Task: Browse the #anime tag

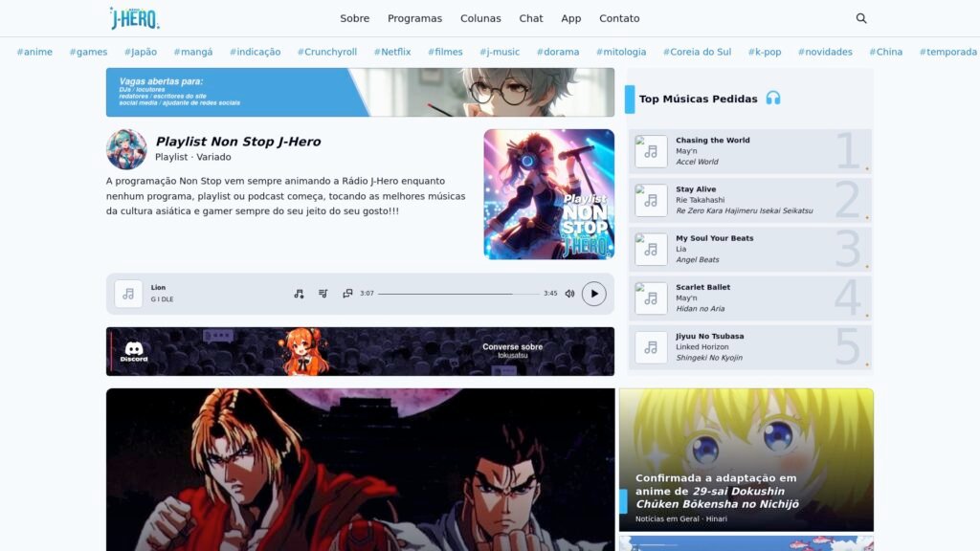Action: pos(34,52)
